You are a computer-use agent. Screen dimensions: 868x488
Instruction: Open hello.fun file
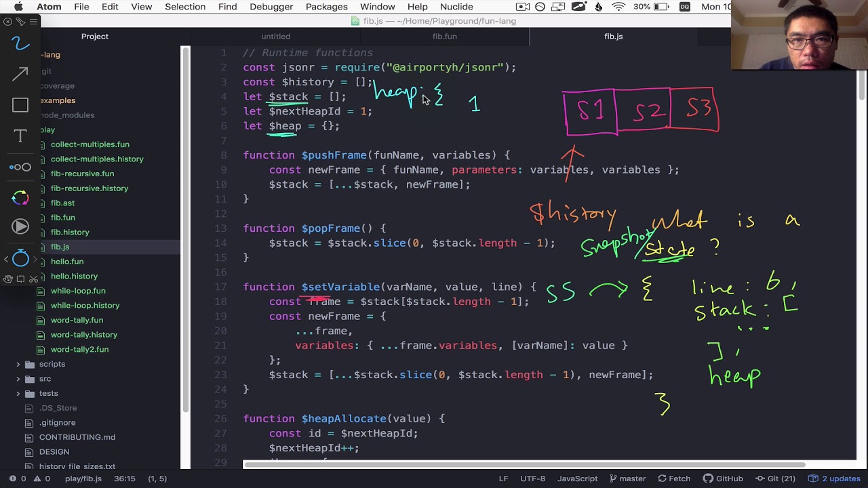point(67,262)
